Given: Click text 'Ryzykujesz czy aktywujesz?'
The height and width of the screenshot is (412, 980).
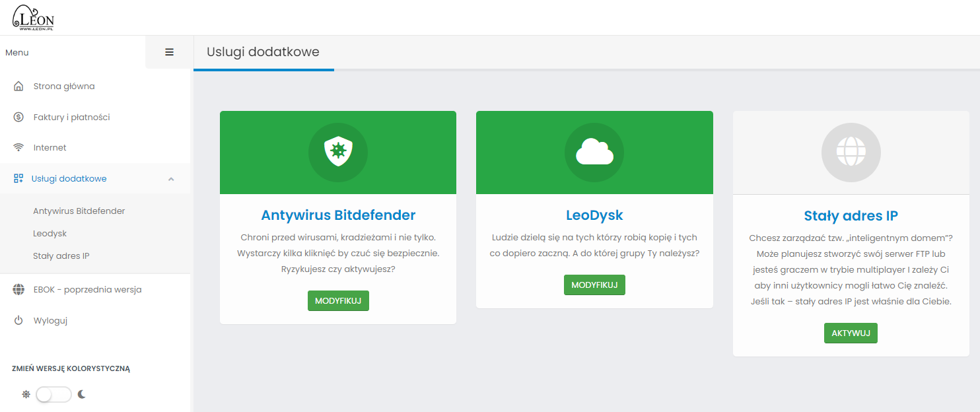Looking at the screenshot, I should pyautogui.click(x=338, y=269).
